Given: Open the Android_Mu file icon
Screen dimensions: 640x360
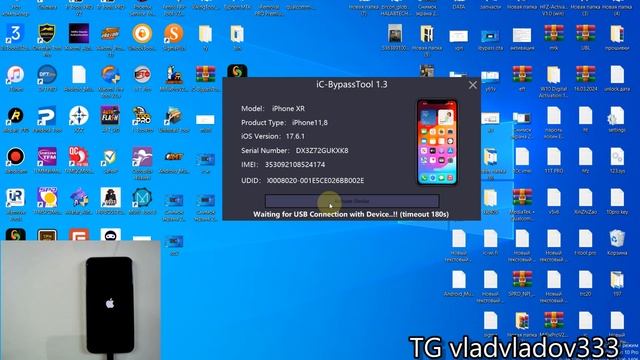Looking at the screenshot, I should pos(459,280).
